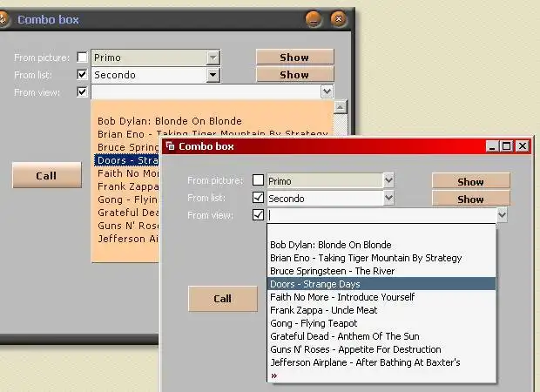Uncheck 'From view' checkbox in front window

(x=258, y=214)
